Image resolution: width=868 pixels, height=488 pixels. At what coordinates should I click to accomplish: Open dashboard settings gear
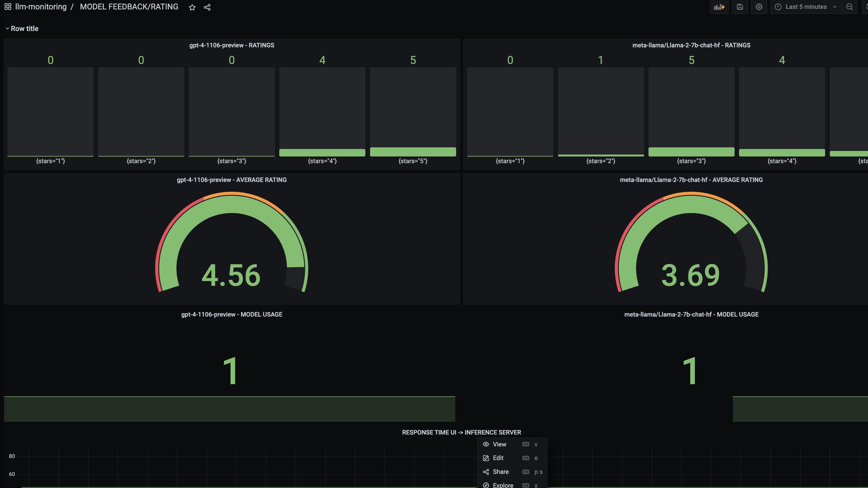[759, 7]
